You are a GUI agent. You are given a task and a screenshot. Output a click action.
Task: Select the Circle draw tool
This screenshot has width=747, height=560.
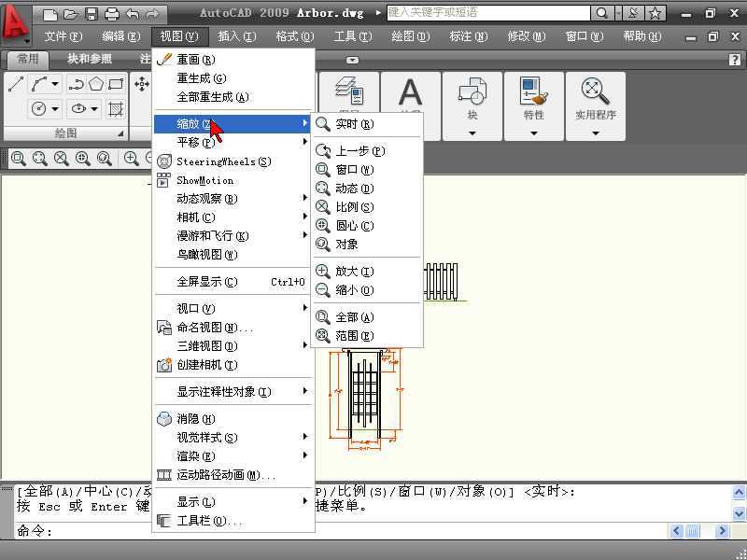click(x=38, y=108)
